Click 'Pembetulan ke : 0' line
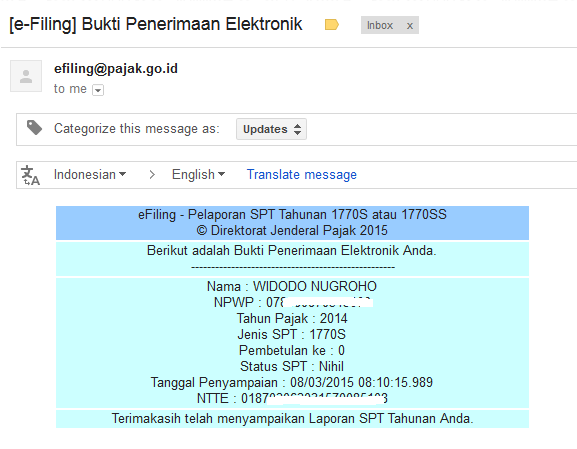 click(x=292, y=350)
